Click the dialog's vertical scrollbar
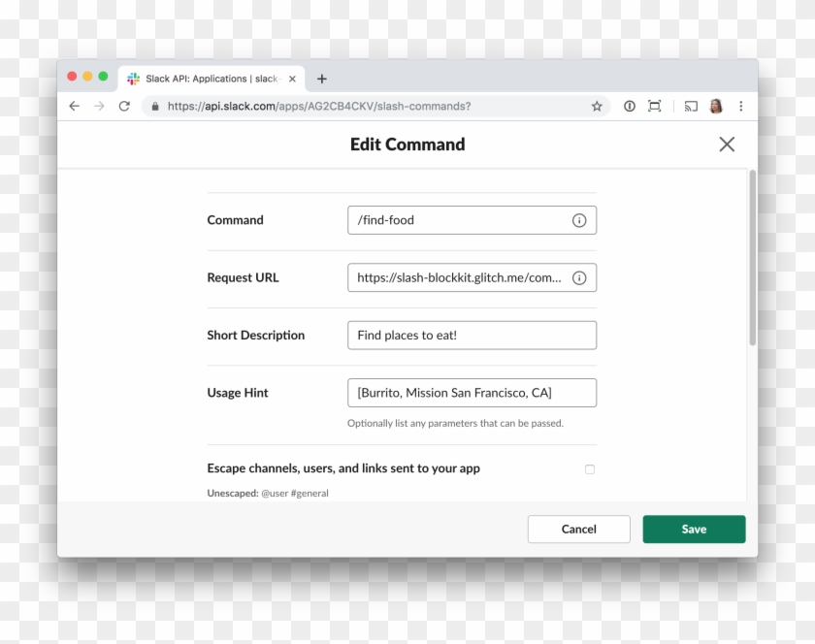This screenshot has height=644, width=815. coord(752,258)
